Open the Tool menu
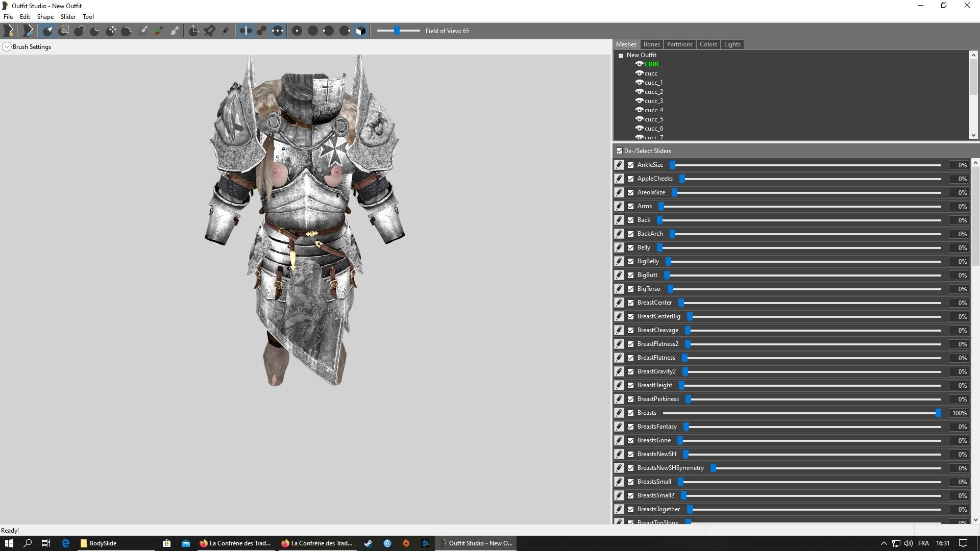This screenshot has height=551, width=980. pyautogui.click(x=88, y=17)
